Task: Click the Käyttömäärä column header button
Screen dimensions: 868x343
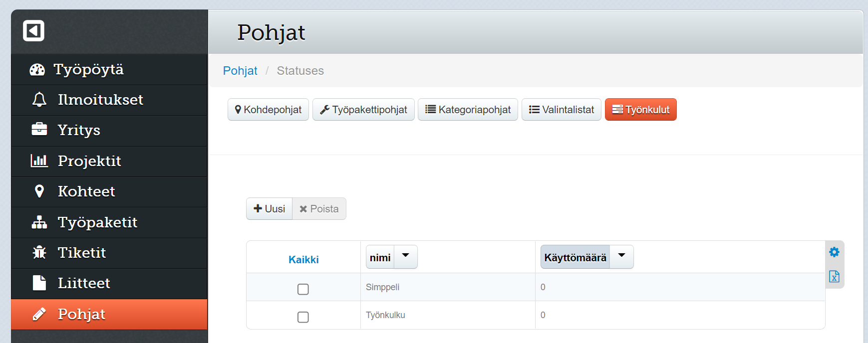Action: tap(575, 257)
